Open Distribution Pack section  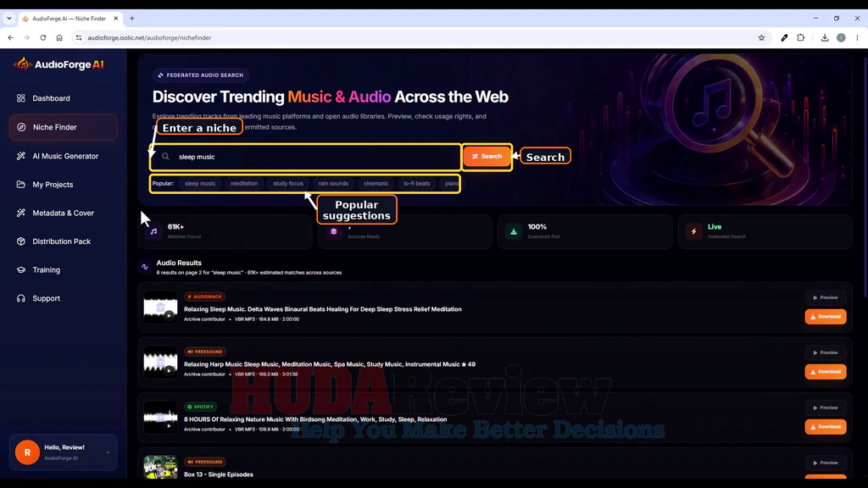(x=63, y=241)
